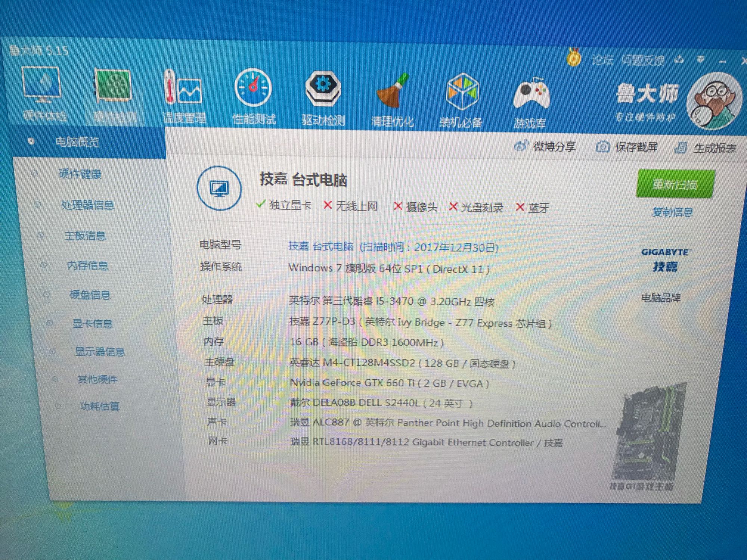Click the RTL8168/8111/8112 Ethernet text
747x560 pixels.
pos(427,442)
